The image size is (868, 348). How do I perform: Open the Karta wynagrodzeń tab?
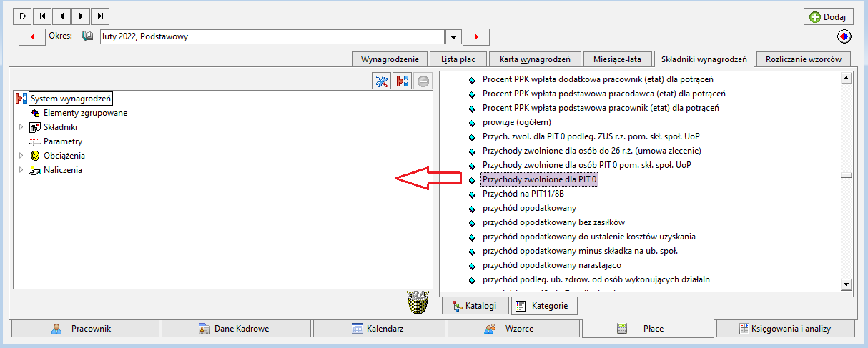(534, 59)
